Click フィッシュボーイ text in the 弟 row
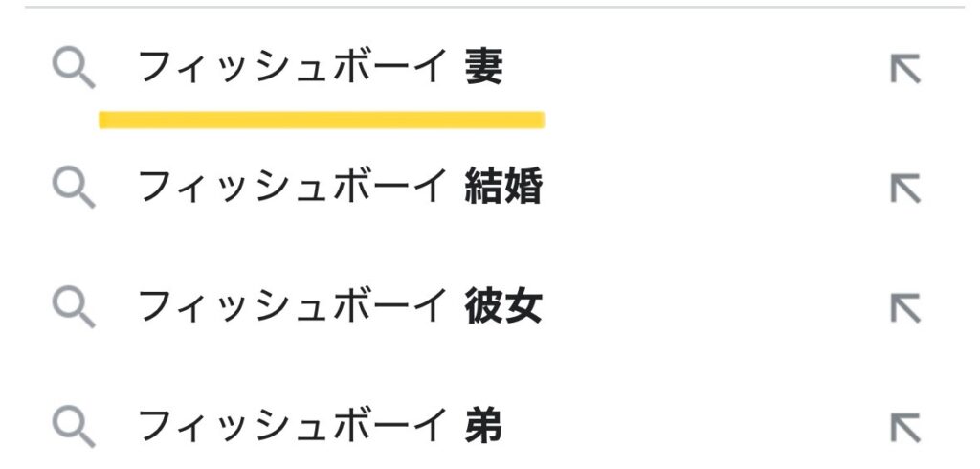Screen dimensions: 980x469 [292, 426]
